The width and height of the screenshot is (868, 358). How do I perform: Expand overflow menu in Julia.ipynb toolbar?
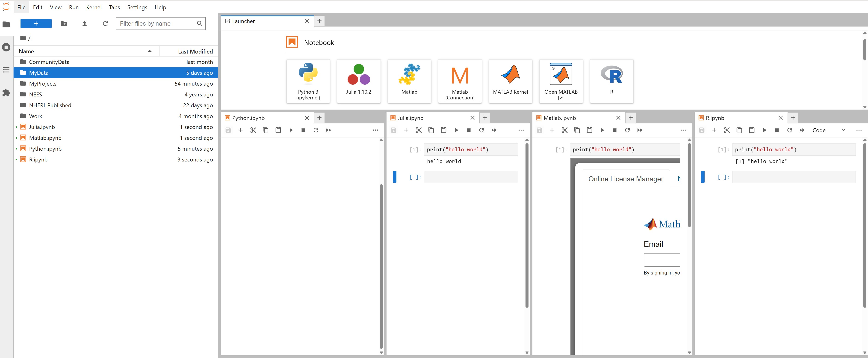(521, 130)
